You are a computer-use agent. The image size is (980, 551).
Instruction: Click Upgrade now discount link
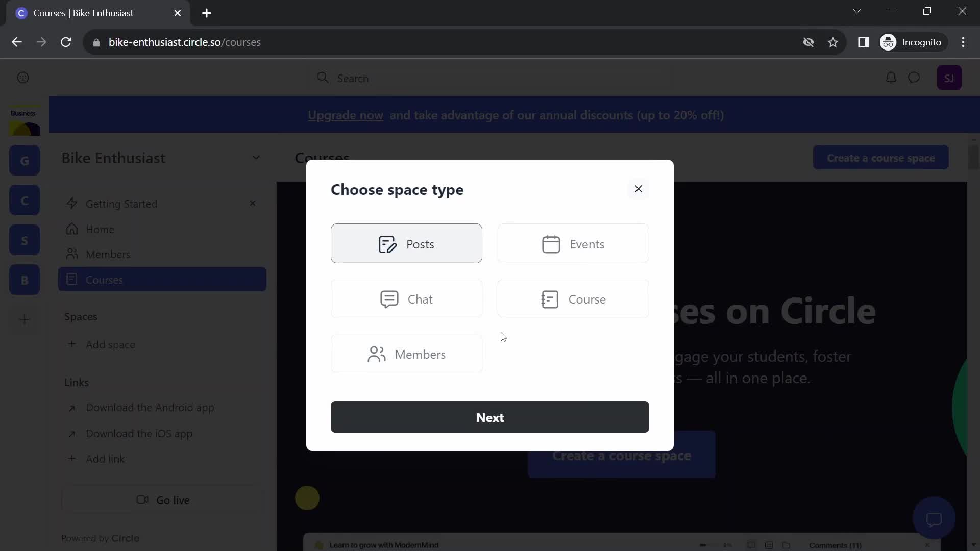point(346,116)
